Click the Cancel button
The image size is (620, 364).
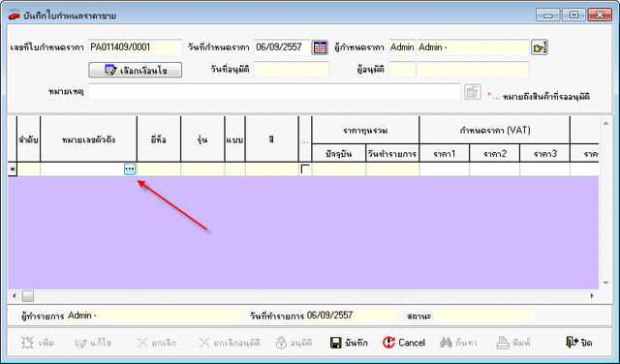pos(404,343)
